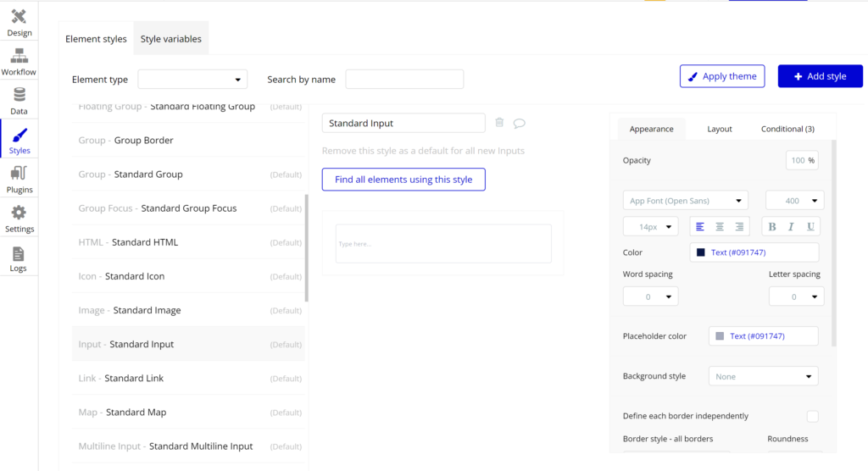Click the Apply theme button

coord(722,76)
